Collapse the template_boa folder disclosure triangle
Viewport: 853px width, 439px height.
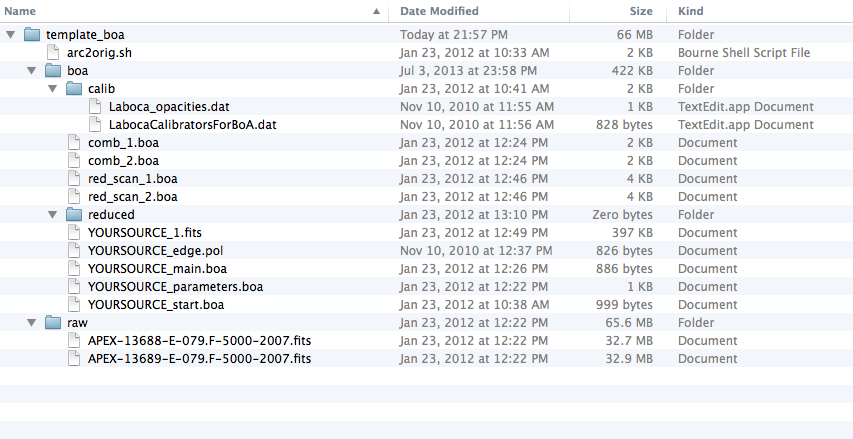coord(10,35)
